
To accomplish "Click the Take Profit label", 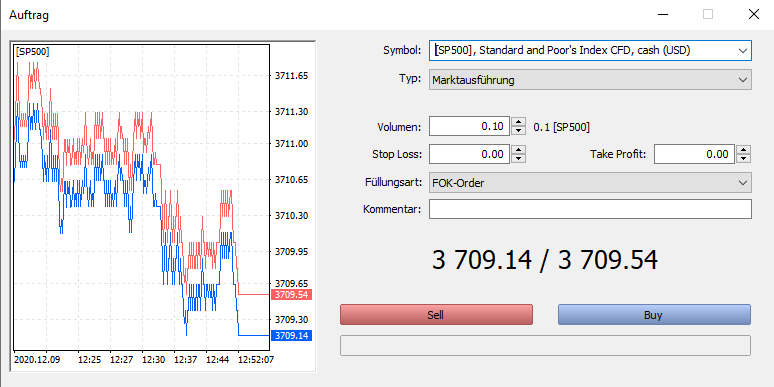I will point(618,154).
